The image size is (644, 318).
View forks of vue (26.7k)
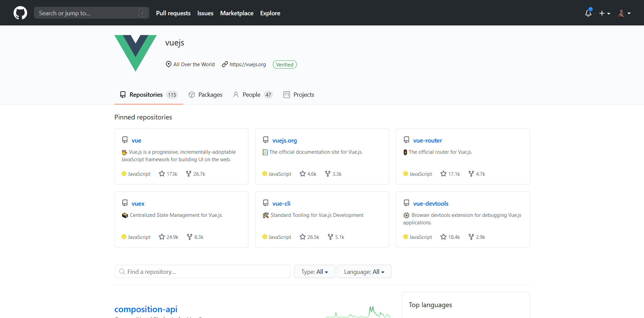point(195,174)
